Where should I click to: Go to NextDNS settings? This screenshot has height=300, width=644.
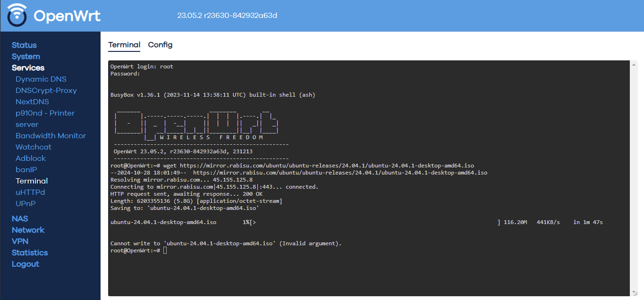click(32, 102)
